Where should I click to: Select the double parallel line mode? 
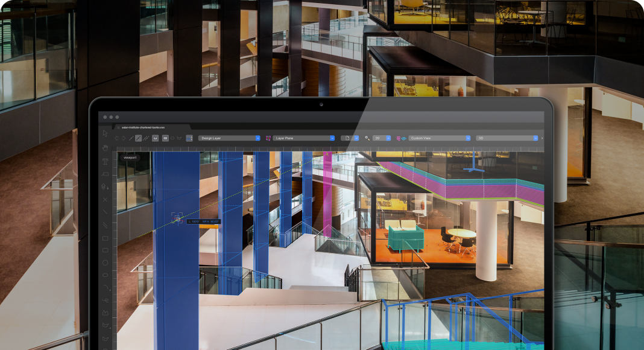(x=147, y=138)
